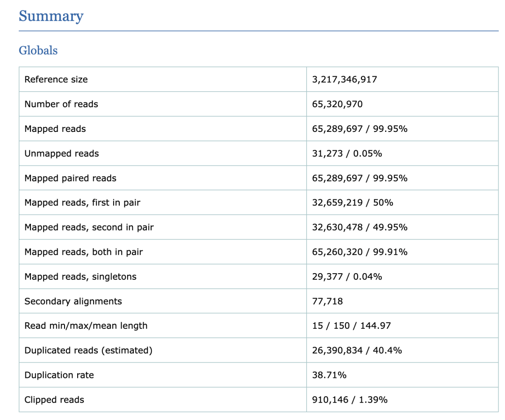Click the Unmapped reads row label
Viewport: 505px width, 420px height.
62,153
